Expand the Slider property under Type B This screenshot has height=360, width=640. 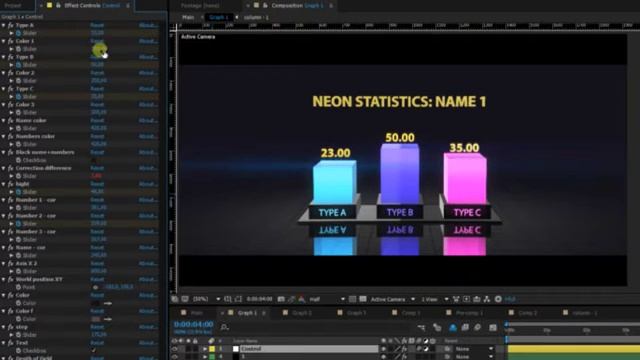pyautogui.click(x=12, y=65)
